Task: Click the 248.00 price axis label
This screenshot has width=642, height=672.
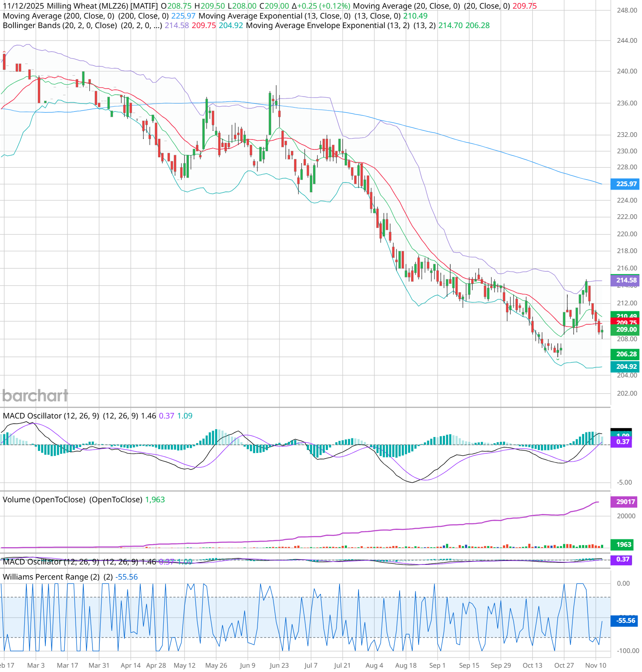Action: (626, 10)
